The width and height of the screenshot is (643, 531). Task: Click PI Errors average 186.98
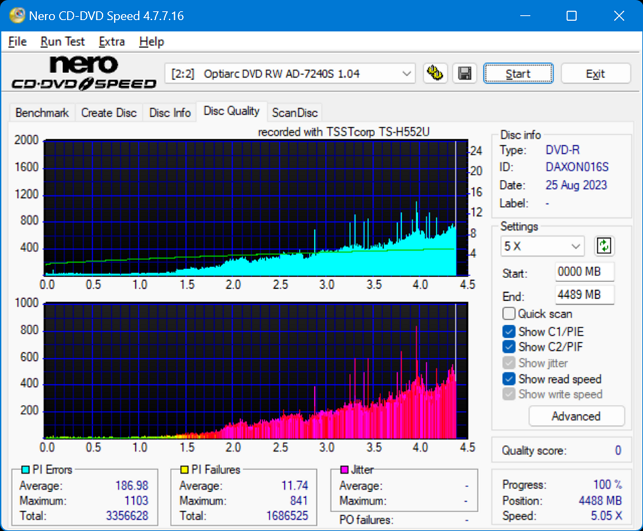coord(132,485)
